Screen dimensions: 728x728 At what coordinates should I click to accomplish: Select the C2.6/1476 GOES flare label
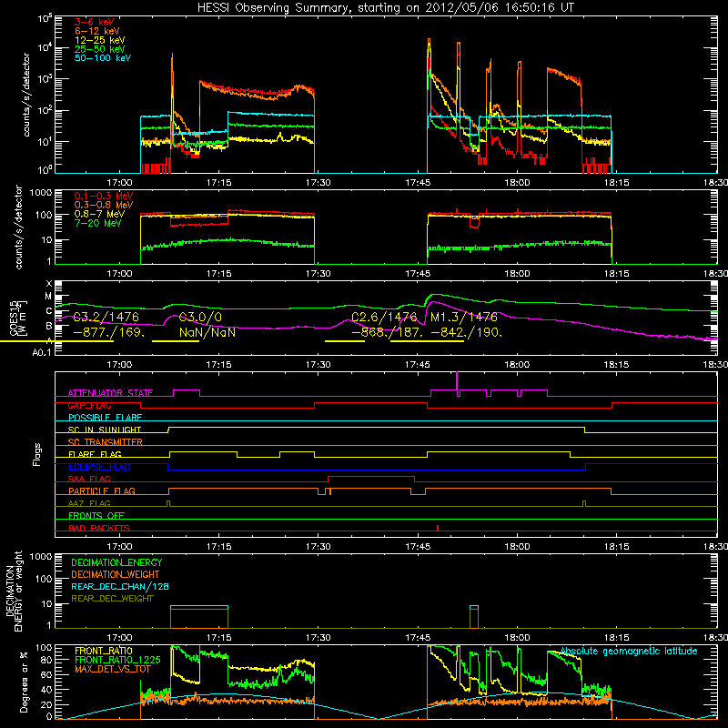click(x=384, y=317)
